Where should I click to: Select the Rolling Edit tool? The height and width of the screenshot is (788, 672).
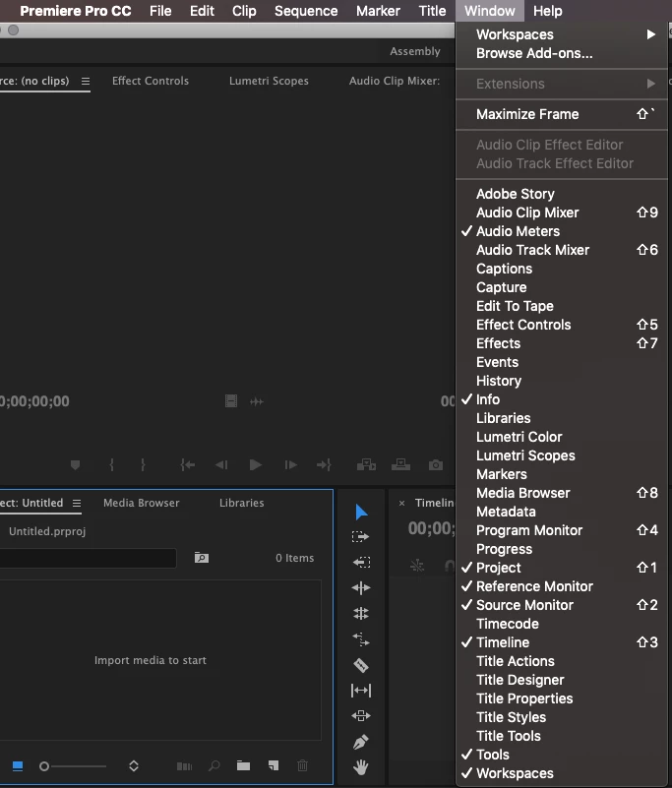(x=361, y=613)
